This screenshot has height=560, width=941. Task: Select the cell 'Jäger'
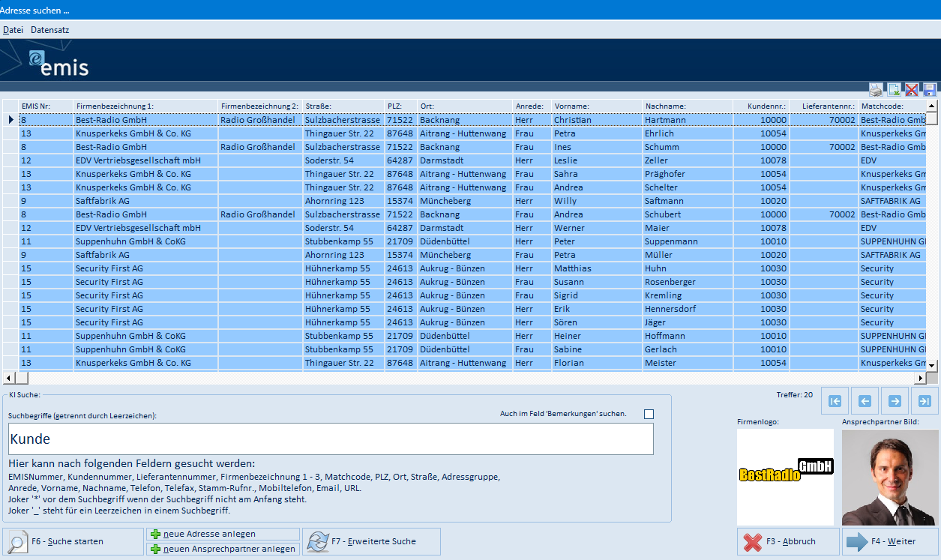688,322
